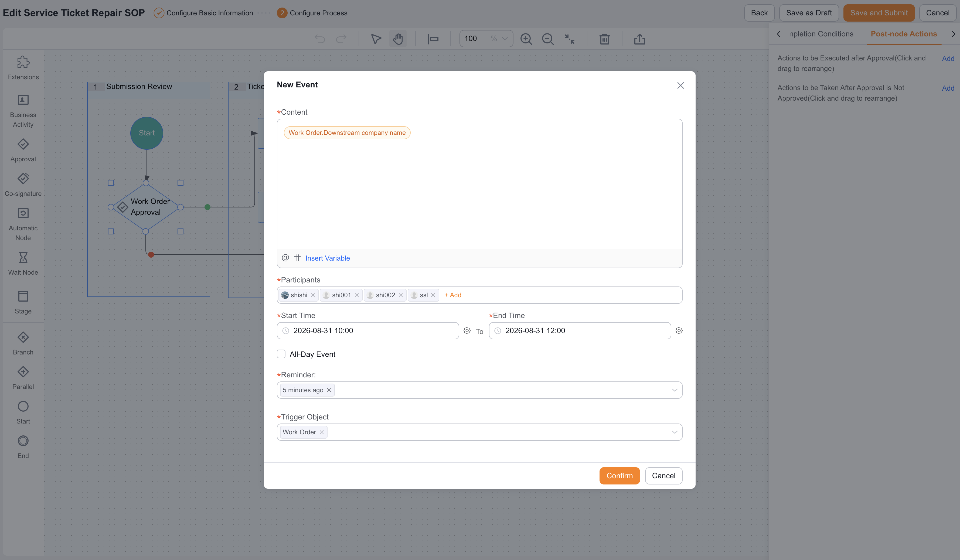Go to Configure Basic Information step
Viewport: 960px width, 560px height.
click(203, 13)
